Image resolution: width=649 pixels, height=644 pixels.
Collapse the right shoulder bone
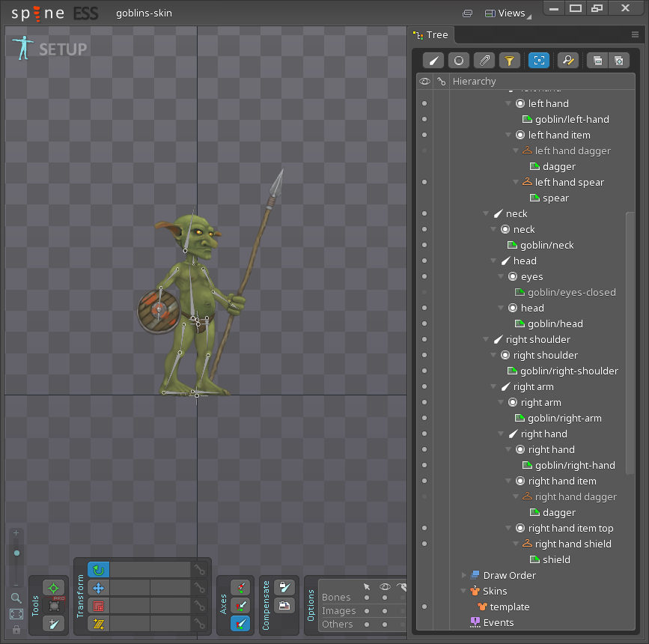pyautogui.click(x=487, y=339)
